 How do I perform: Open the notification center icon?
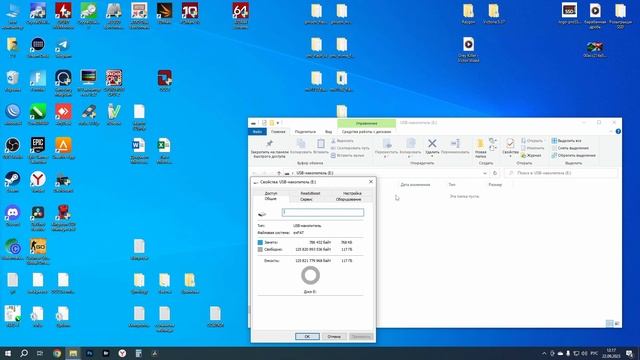click(629, 353)
